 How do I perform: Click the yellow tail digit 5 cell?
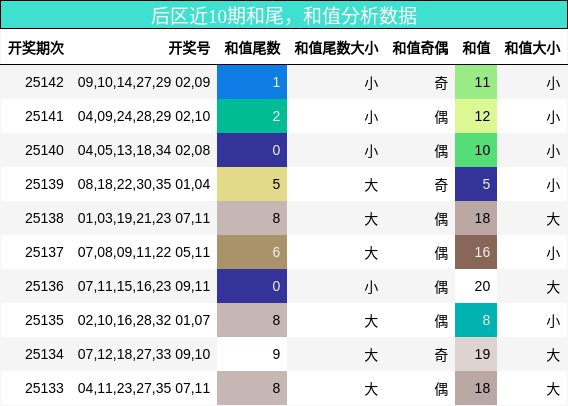pyautogui.click(x=252, y=184)
